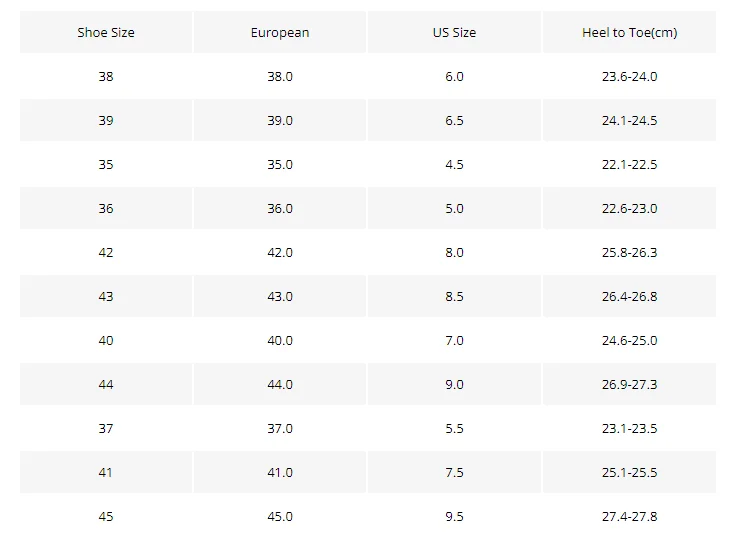Click the 27.4-27.8 measurement cell

pos(630,517)
